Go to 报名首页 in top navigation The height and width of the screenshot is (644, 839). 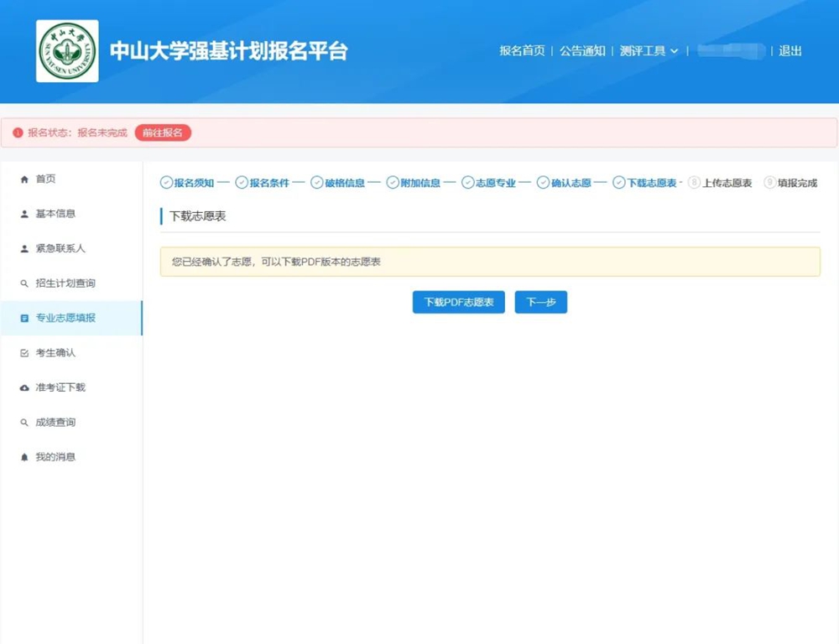[522, 51]
